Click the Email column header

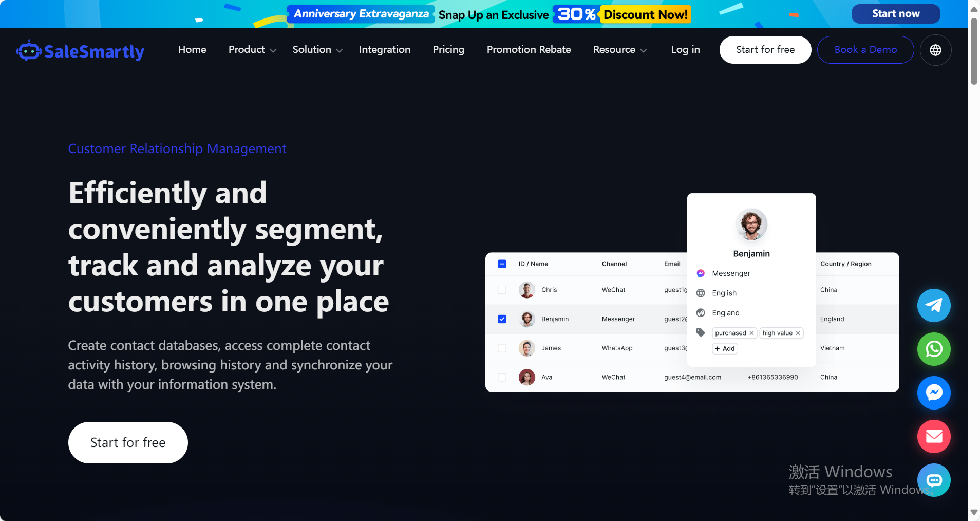[x=672, y=264]
